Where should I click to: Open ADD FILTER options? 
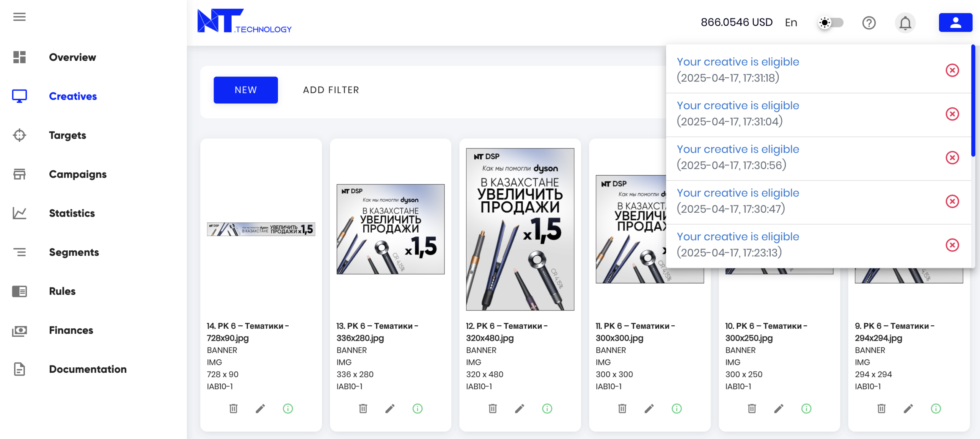click(331, 90)
